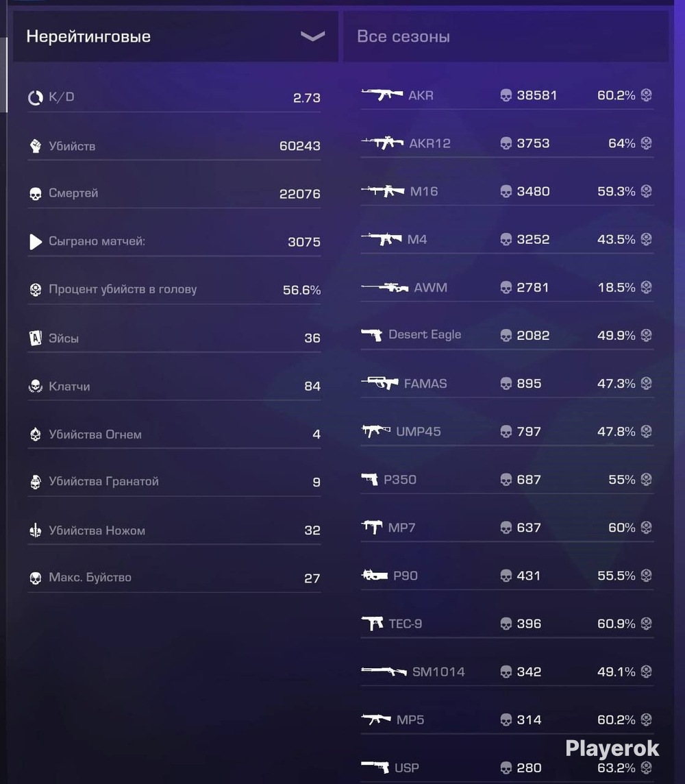Select the Клатчи stat row
Screen dimensions: 685x784
(174, 386)
